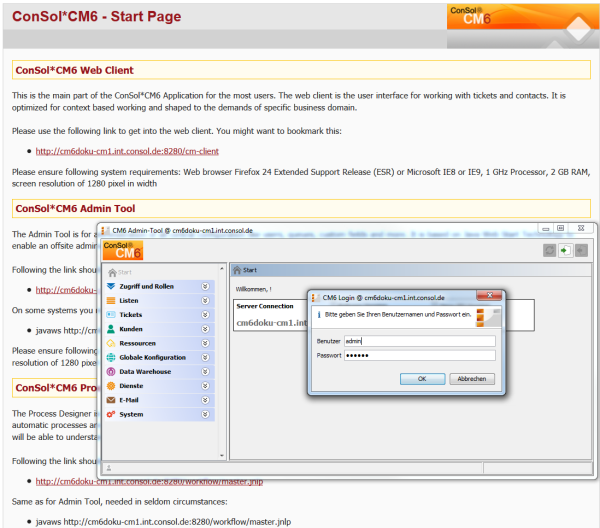Click the System gears icon
Screen dimensions: 600x528
111,414
